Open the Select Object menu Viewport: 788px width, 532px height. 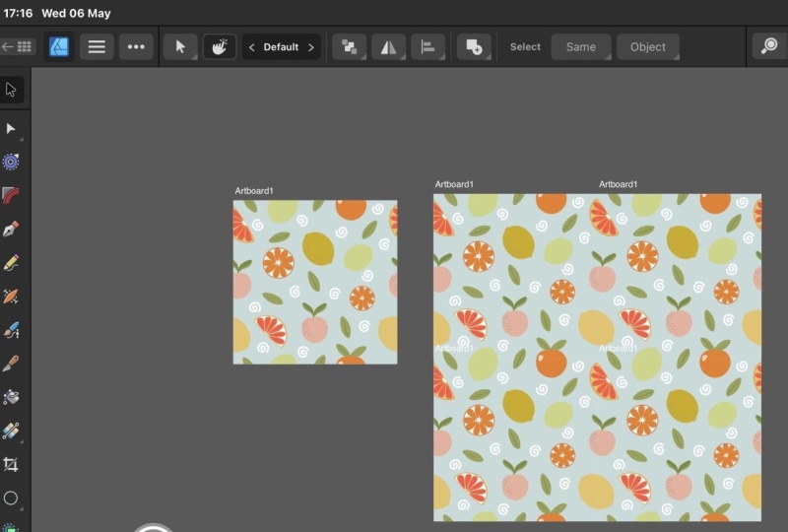pos(648,46)
